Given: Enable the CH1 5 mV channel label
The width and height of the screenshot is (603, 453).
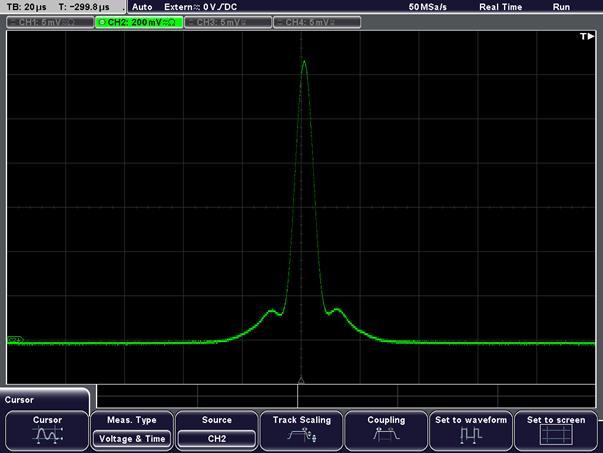Looking at the screenshot, I should point(48,21).
